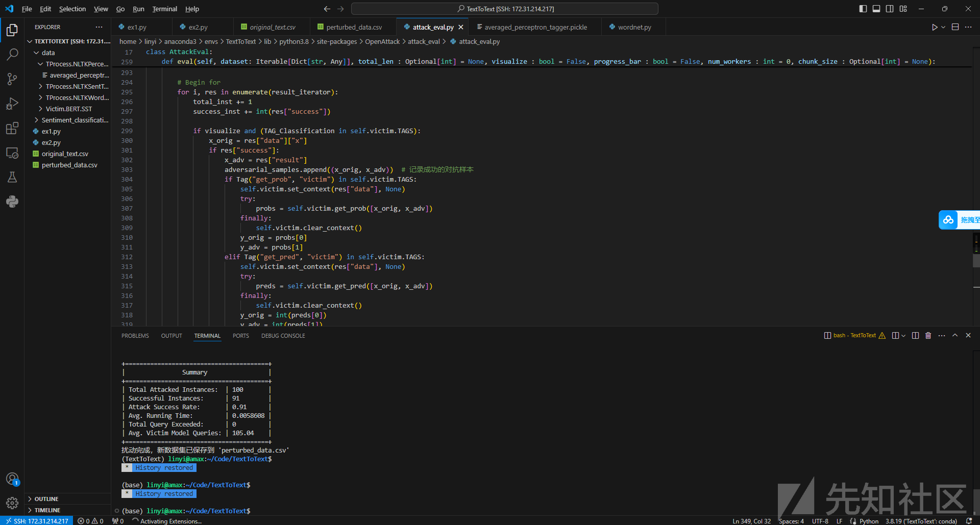Viewport: 980px width, 525px height.
Task: Open ex1.py in the file tree
Action: click(68, 131)
